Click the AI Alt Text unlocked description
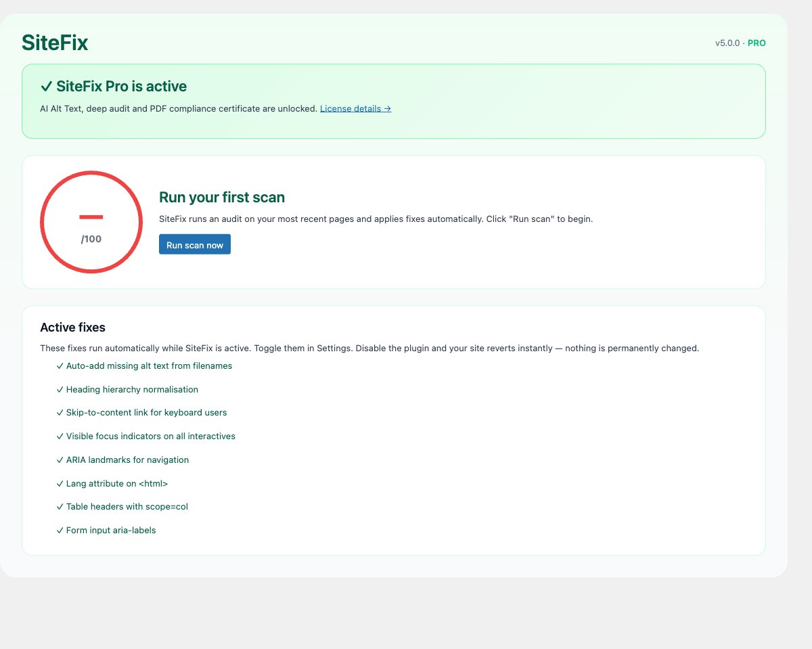Viewport: 812px width, 649px height. coord(179,108)
